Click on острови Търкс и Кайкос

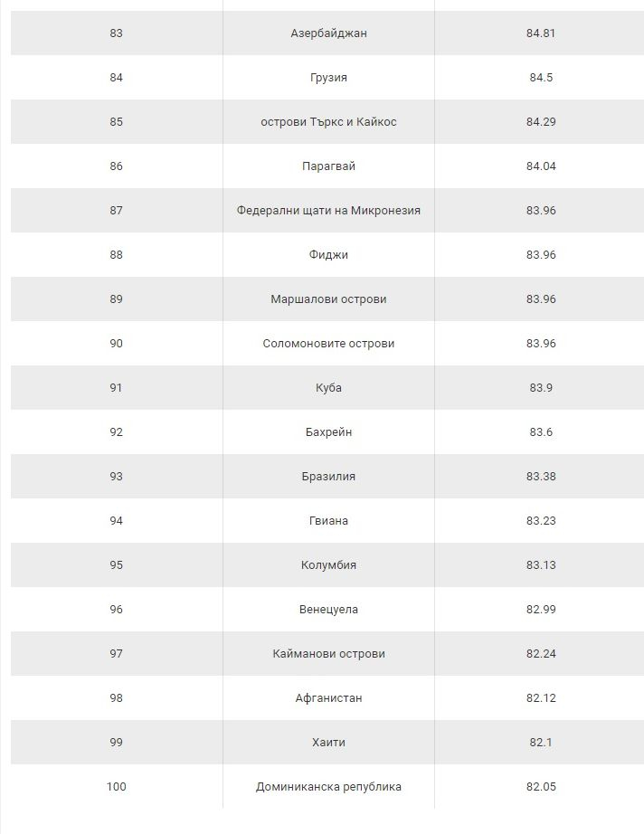pos(328,122)
